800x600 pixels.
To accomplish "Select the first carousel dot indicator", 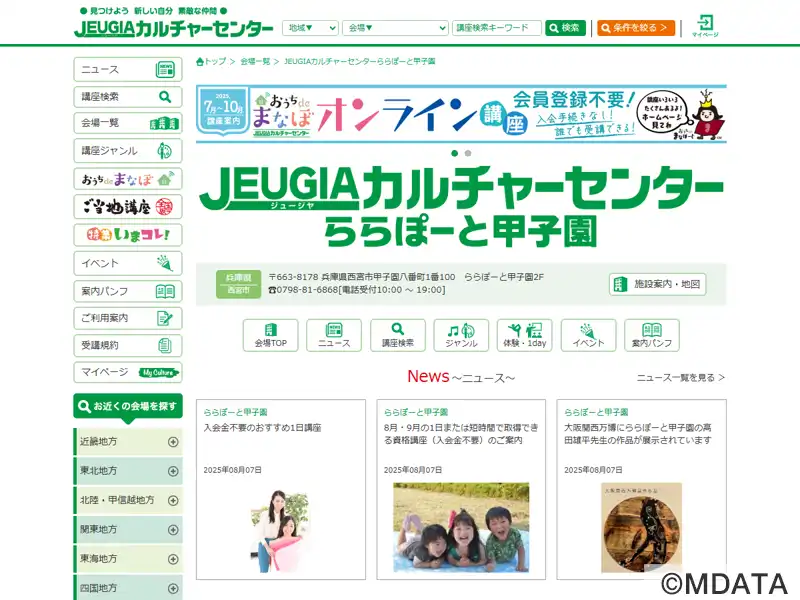I will coord(455,153).
